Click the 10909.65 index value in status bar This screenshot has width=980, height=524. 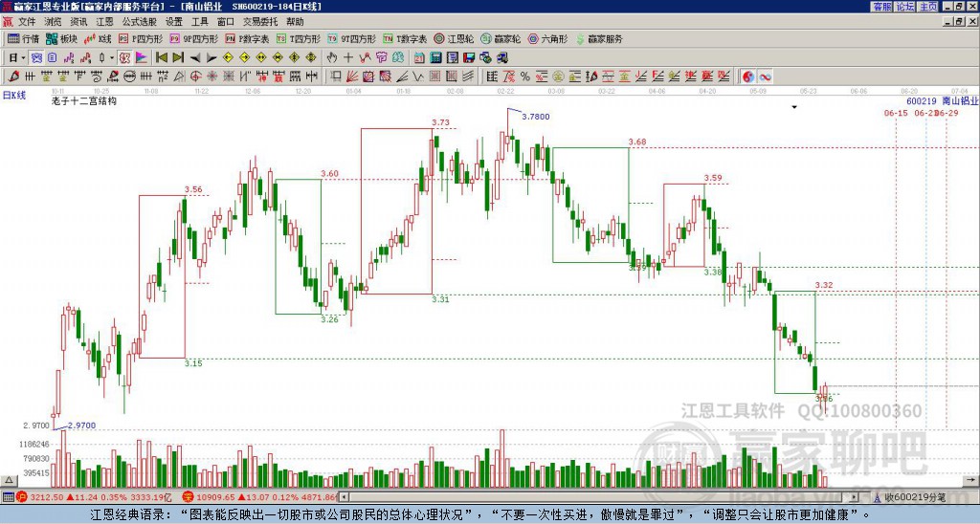(215, 497)
